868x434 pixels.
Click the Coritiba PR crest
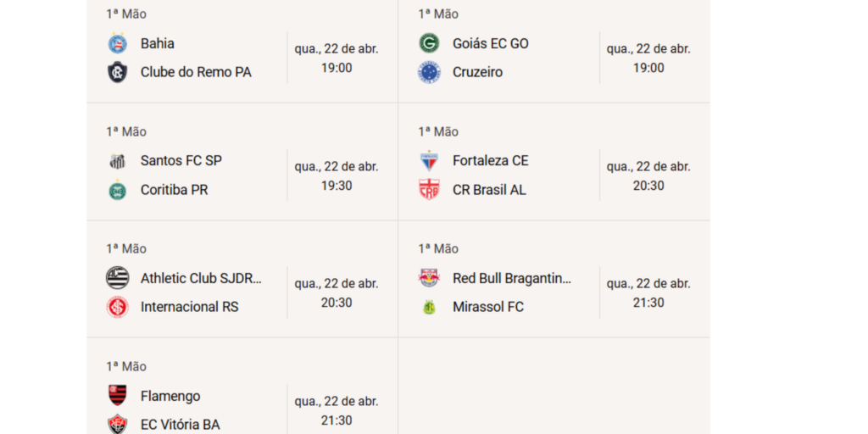[x=117, y=190]
